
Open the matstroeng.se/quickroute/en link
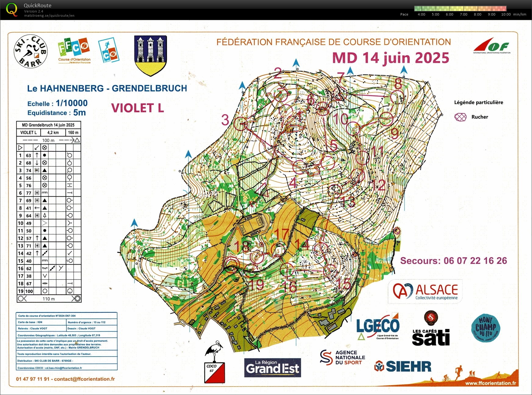(49, 16)
